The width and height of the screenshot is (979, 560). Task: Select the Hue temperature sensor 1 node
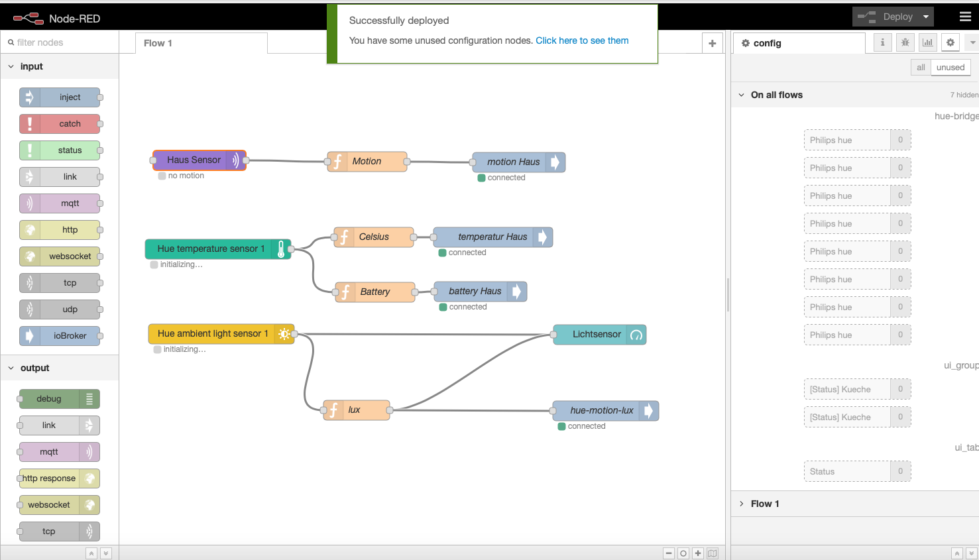218,249
